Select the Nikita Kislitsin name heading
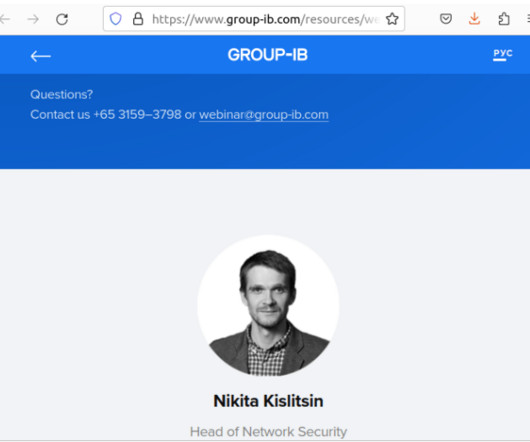Viewport: 530px width, 442px height. (x=268, y=401)
